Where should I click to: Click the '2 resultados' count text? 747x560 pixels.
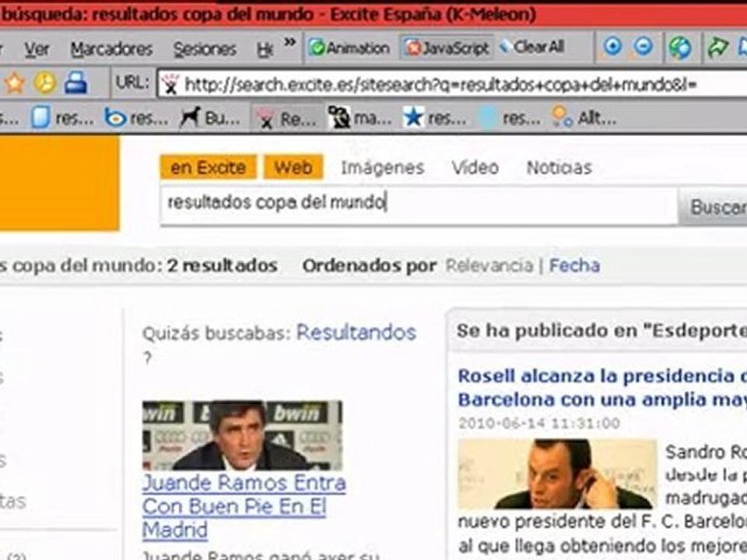pos(222,266)
